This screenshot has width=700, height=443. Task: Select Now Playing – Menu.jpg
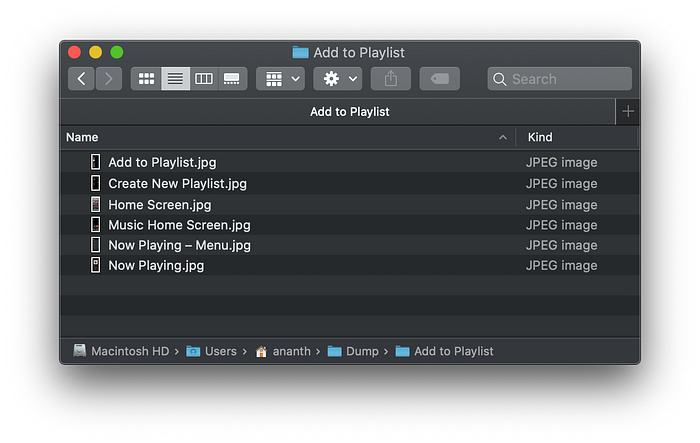click(179, 245)
